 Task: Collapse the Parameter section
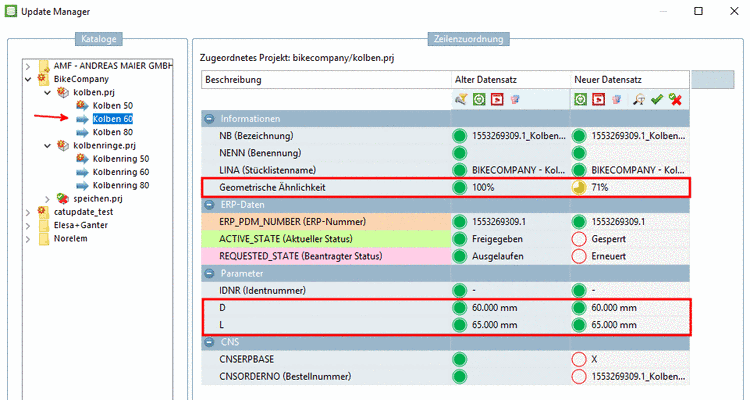click(209, 274)
